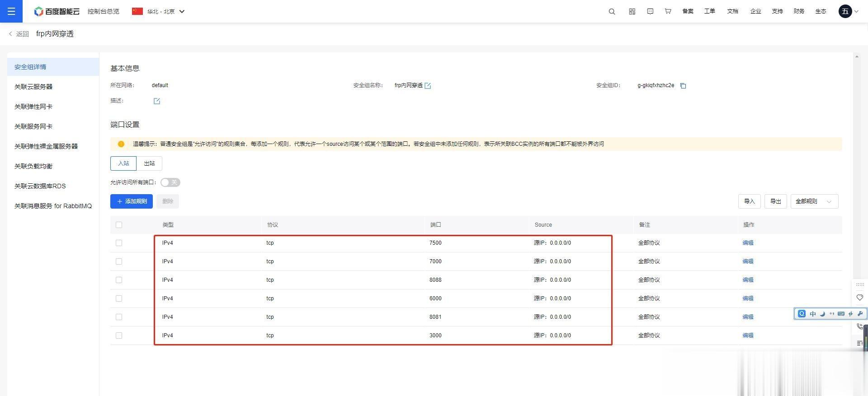Edit the security group name with pencil icon

click(x=428, y=86)
